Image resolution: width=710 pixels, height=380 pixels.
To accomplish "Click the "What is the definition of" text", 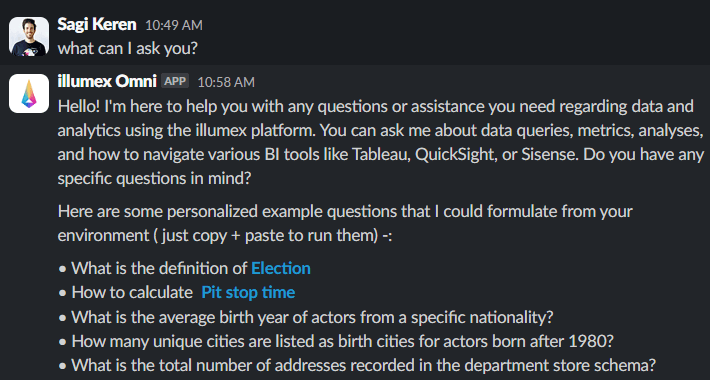I will [159, 268].
